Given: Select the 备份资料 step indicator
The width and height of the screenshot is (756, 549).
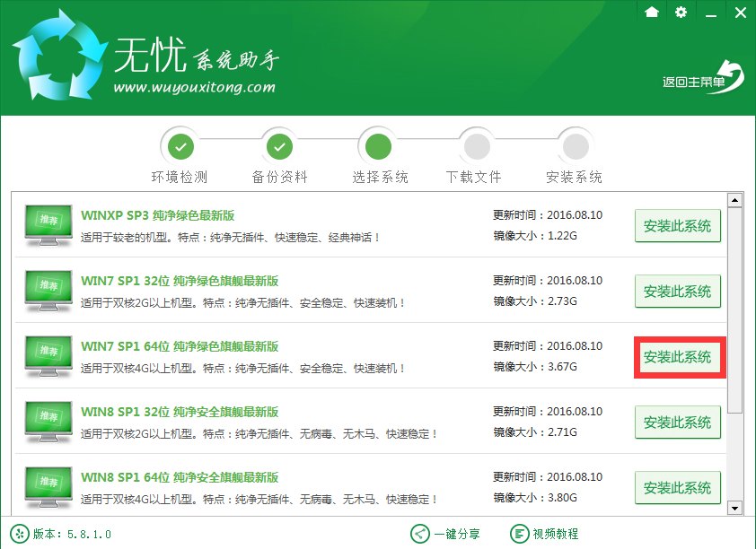Looking at the screenshot, I should [x=279, y=145].
